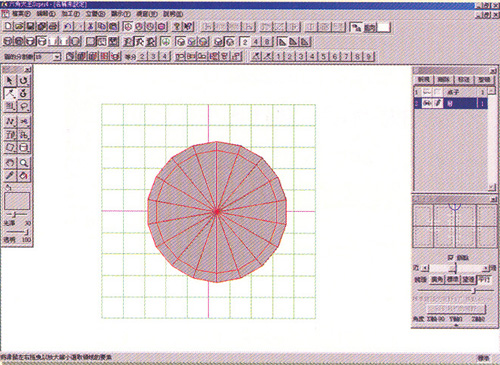Click the printer icon in toolbar
This screenshot has width=500, height=365.
pos(53,27)
